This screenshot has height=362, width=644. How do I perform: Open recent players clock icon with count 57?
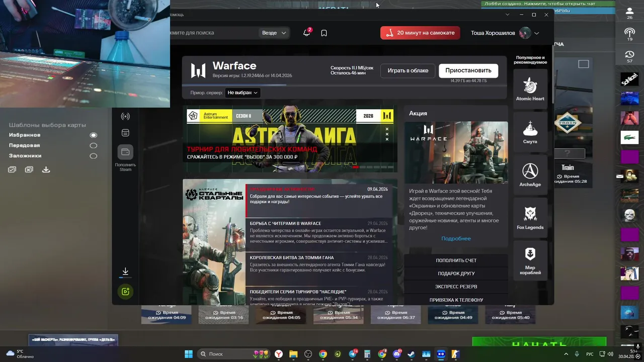click(x=629, y=56)
